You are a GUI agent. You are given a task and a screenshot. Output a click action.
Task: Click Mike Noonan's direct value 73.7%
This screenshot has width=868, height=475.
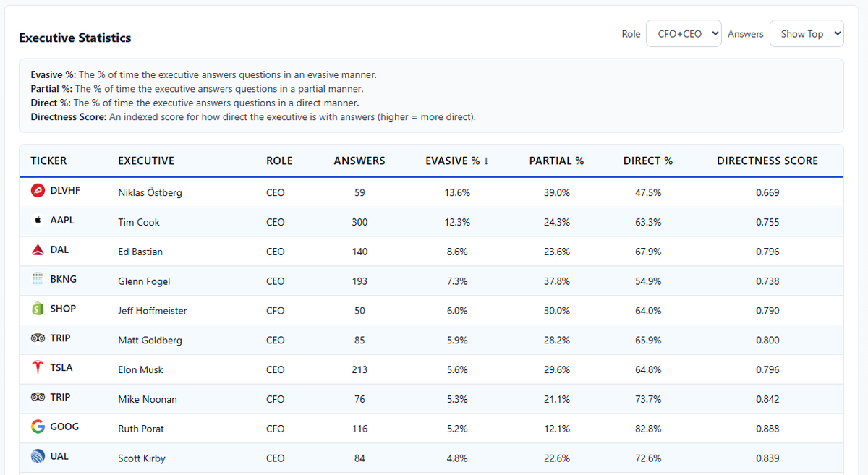648,399
